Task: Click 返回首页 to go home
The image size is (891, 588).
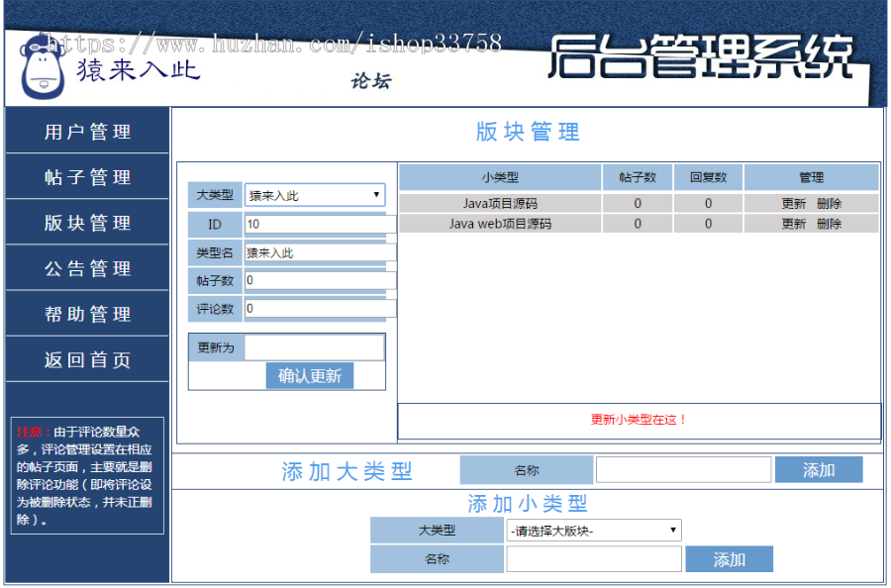Action: pos(87,359)
